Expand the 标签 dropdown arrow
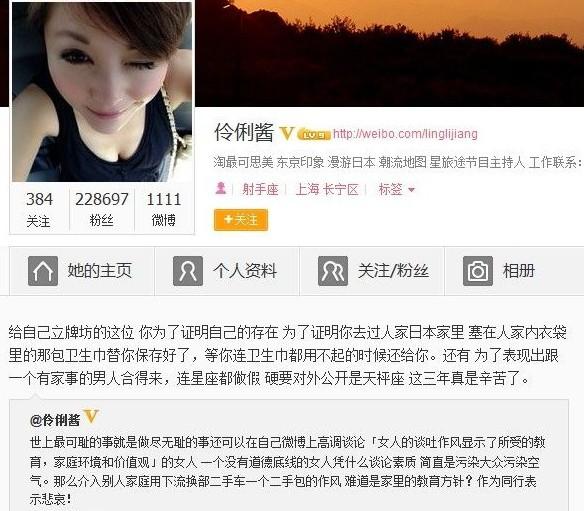The image size is (584, 511). point(411,190)
